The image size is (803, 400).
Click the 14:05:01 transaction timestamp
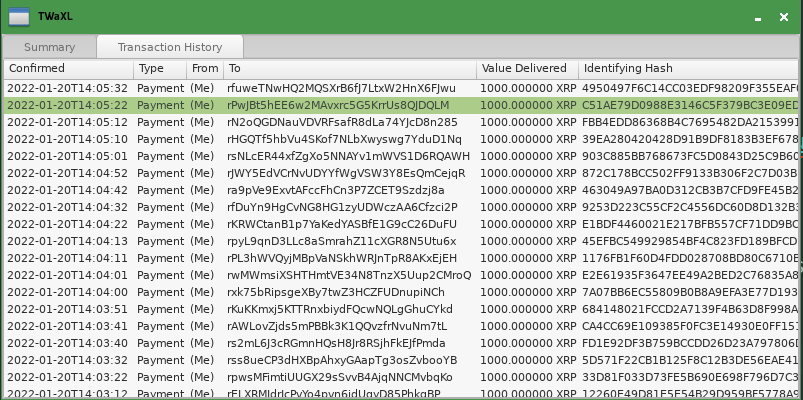tap(68, 156)
